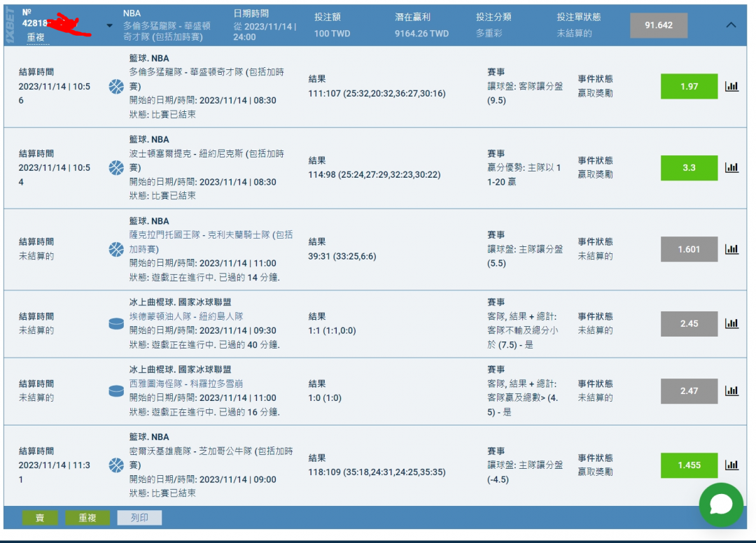The image size is (756, 543).
Task: Click market text 贏分優勢: 主隊以 11-20 贏
Action: point(524,174)
